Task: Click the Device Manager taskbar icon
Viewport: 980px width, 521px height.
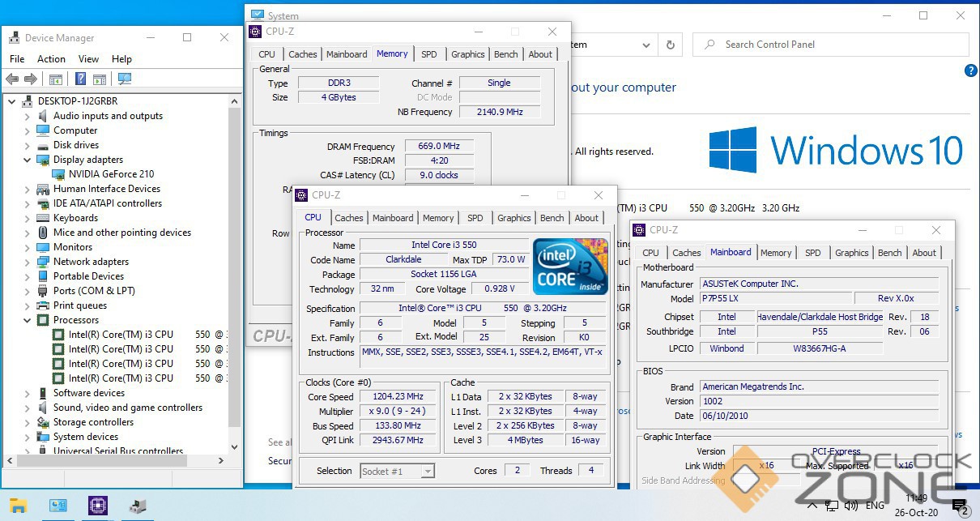Action: [x=138, y=506]
